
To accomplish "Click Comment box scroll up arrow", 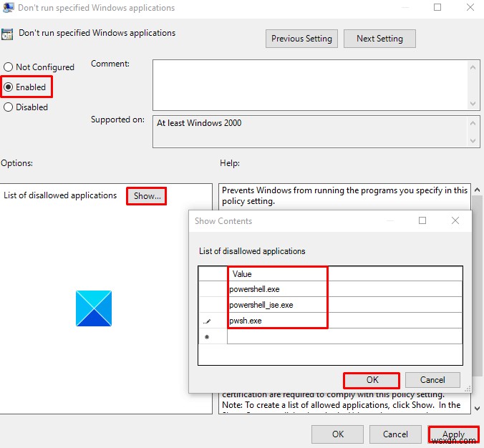I will pyautogui.click(x=473, y=67).
